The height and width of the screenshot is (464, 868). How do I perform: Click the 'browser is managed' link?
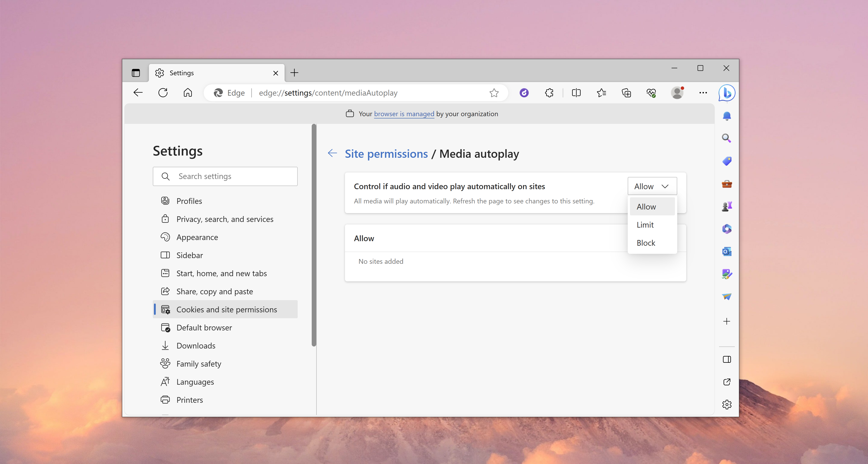click(404, 114)
